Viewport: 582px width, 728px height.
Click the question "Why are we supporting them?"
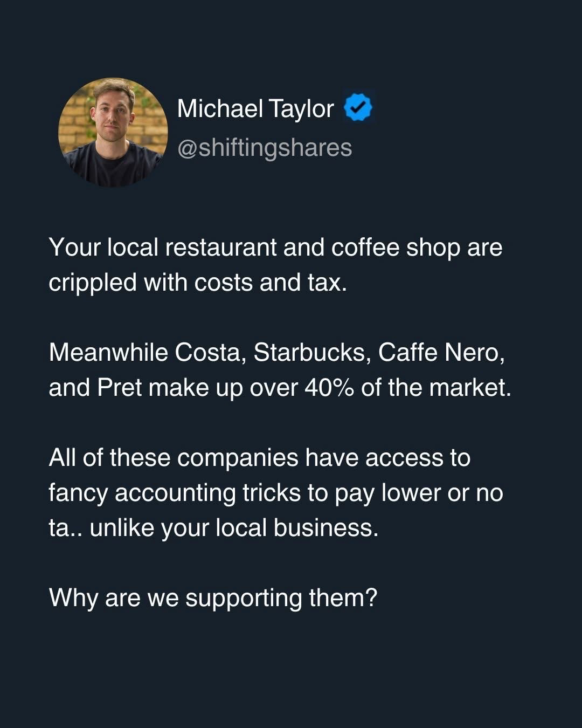click(x=213, y=597)
